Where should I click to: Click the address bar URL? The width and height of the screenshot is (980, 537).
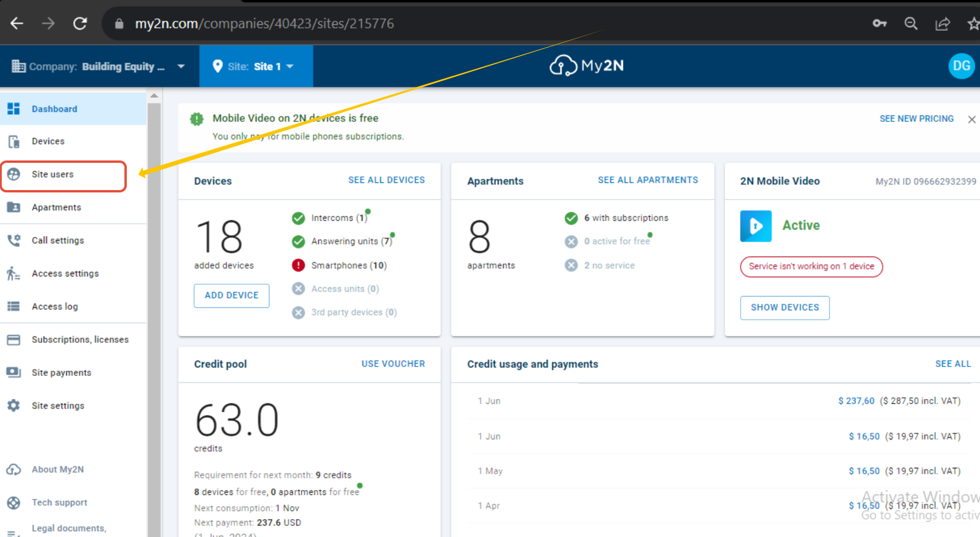pos(264,24)
